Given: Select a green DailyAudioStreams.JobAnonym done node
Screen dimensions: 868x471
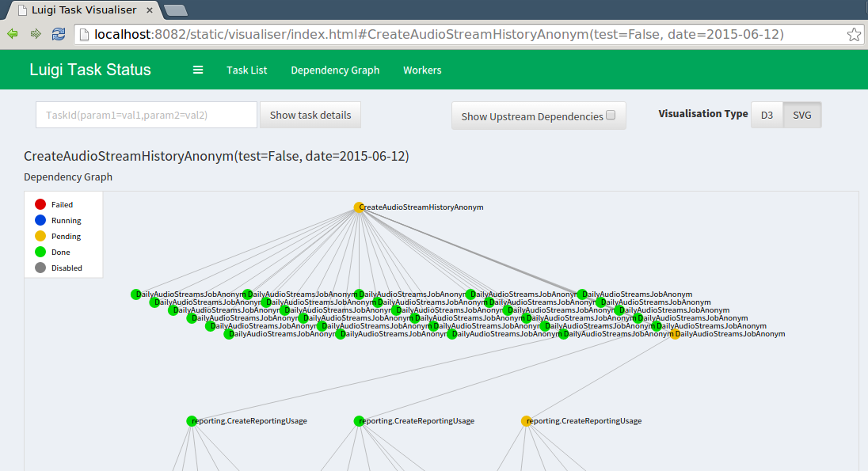Looking at the screenshot, I should [136, 294].
